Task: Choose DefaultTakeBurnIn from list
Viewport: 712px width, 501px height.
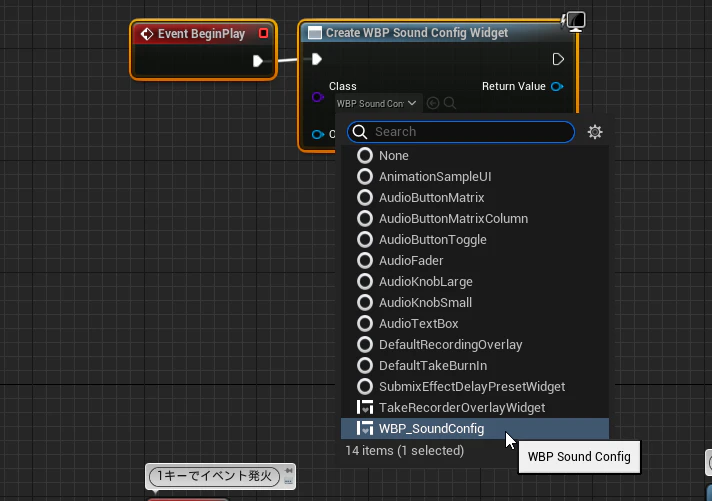Action: pyautogui.click(x=475, y=366)
